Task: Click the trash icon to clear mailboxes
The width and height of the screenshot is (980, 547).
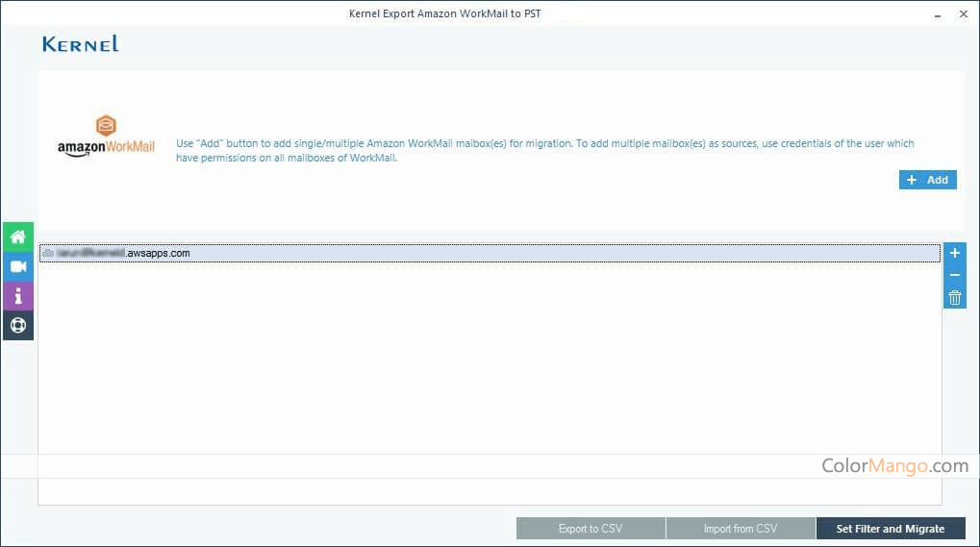Action: point(954,297)
